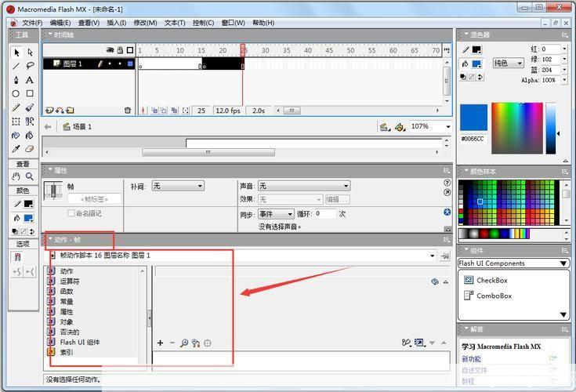Viewport: 576px width, 392px height.
Task: Collapse the Properties panel
Action: pos(50,170)
